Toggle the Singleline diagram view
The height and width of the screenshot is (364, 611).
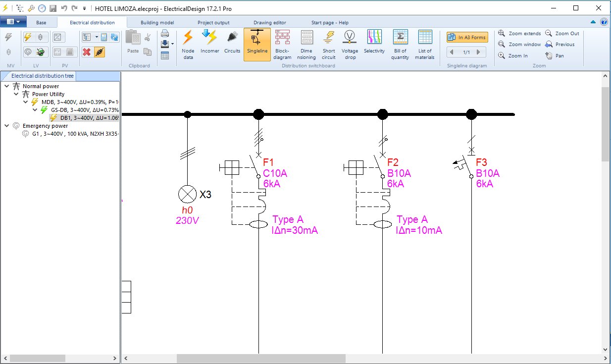tap(257, 44)
